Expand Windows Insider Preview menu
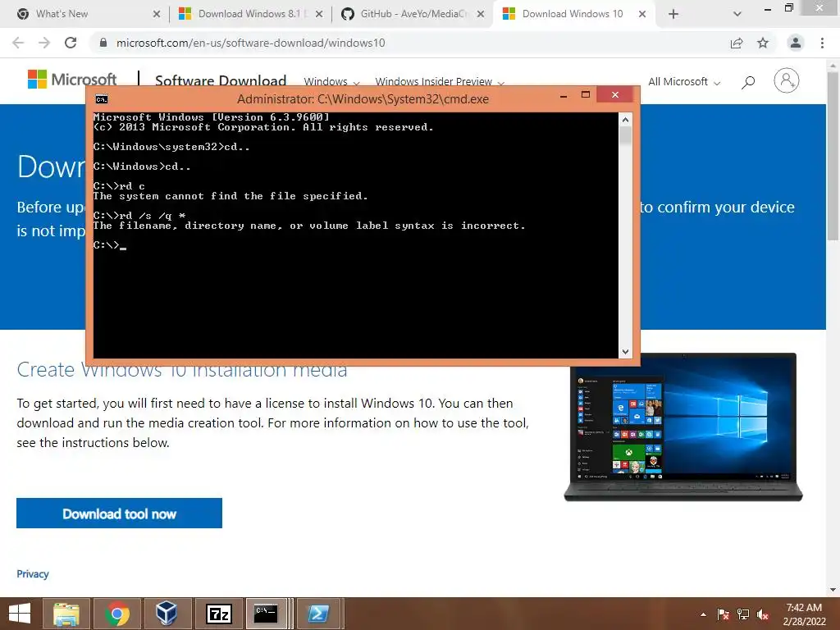Viewport: 840px width, 630px height. (440, 81)
